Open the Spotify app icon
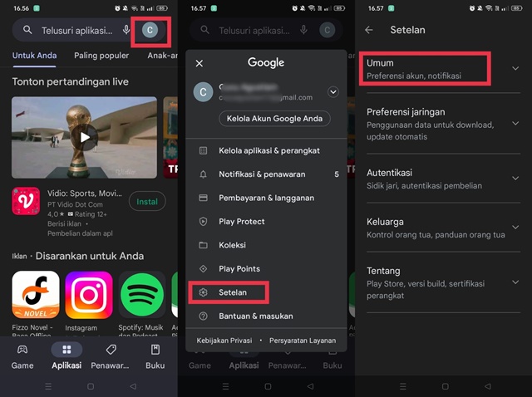 coord(142,295)
